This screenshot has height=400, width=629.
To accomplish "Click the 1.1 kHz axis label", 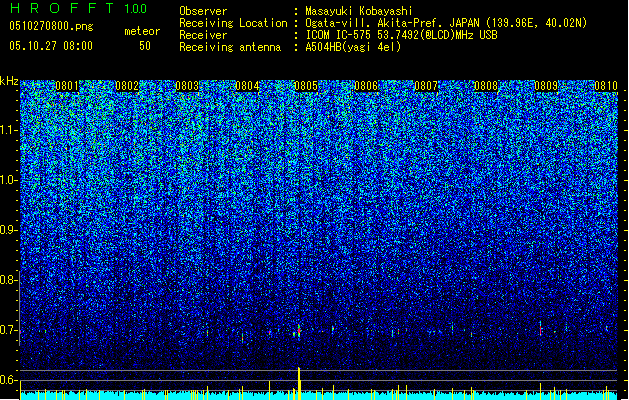I will pos(9,130).
